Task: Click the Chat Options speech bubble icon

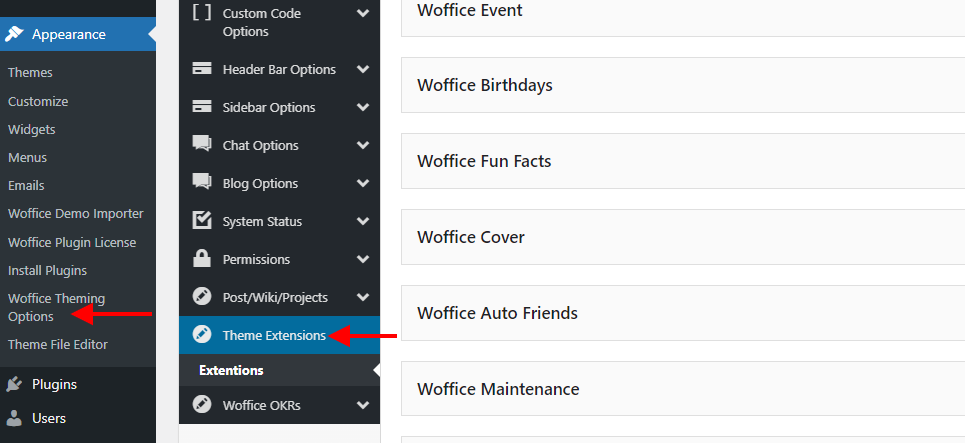Action: click(x=202, y=145)
